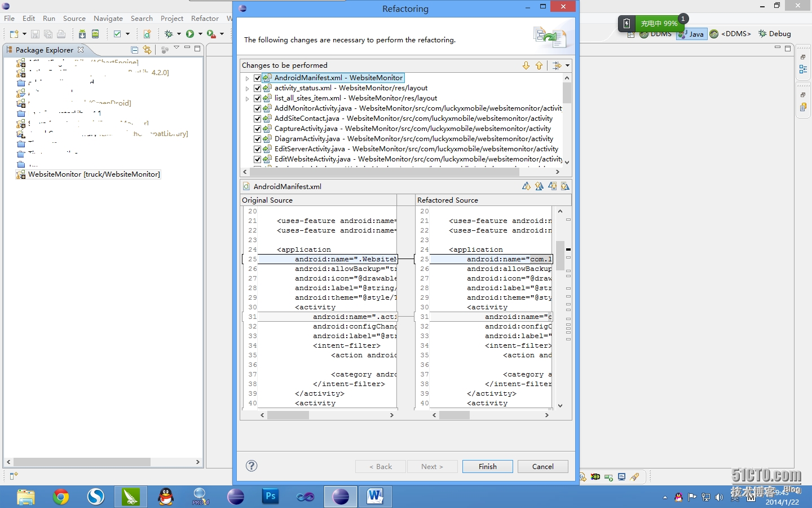The image size is (812, 508).
Task: Click Original Source horizontal scrollbar thumb
Action: click(x=288, y=415)
